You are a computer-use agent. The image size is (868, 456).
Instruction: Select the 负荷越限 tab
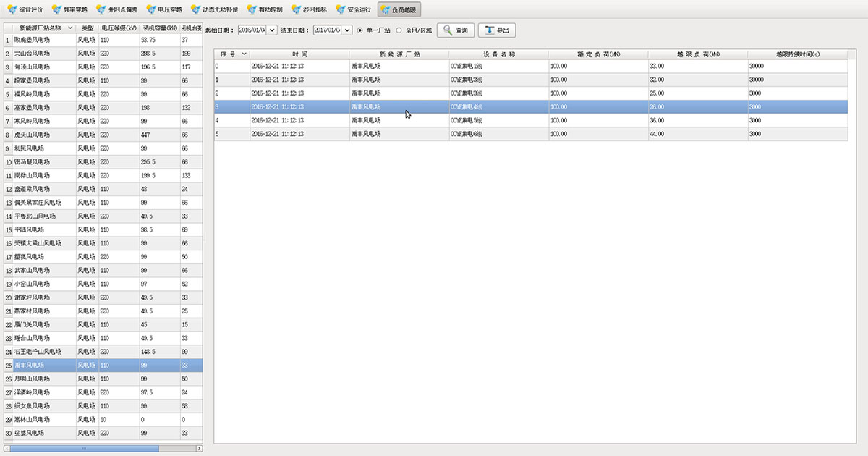399,10
